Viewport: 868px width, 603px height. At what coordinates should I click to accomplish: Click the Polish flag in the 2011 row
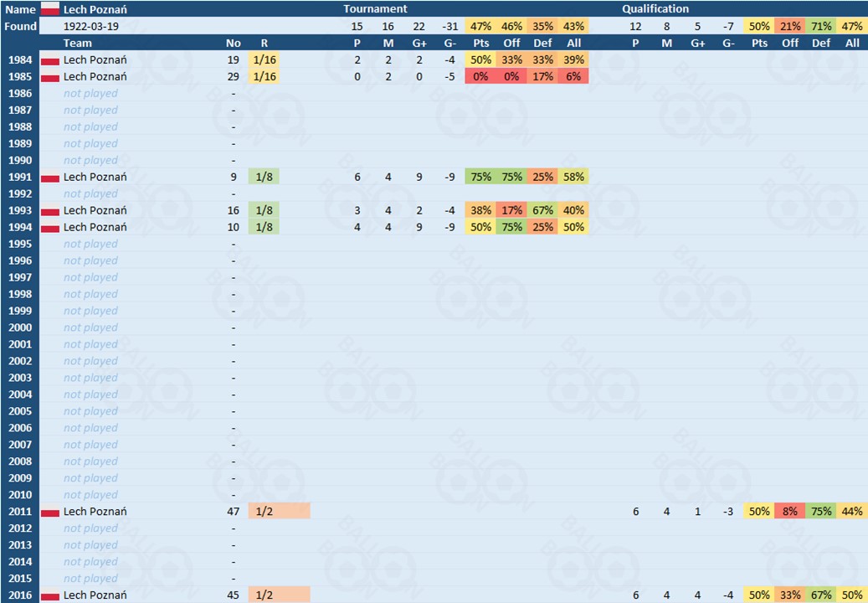[50, 512]
